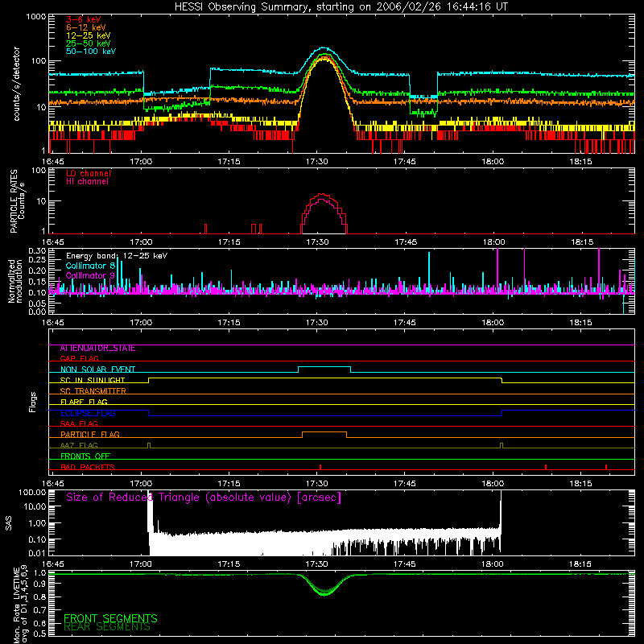This screenshot has height=644, width=644.
Task: Click the 'Collimator 8' legend label
Action: pos(90,266)
